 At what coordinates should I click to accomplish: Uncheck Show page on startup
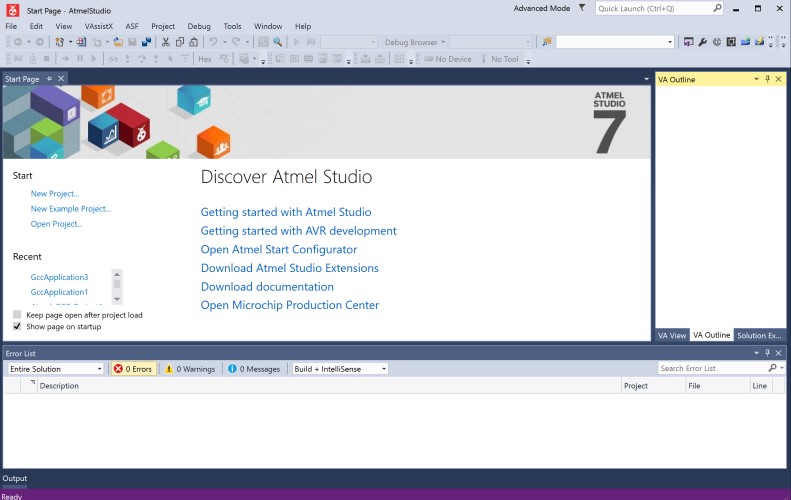(17, 326)
